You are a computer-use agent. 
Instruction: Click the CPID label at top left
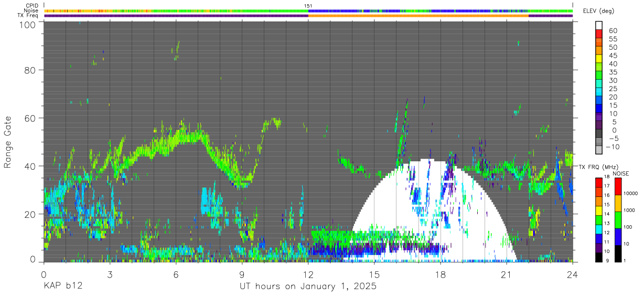coord(32,6)
